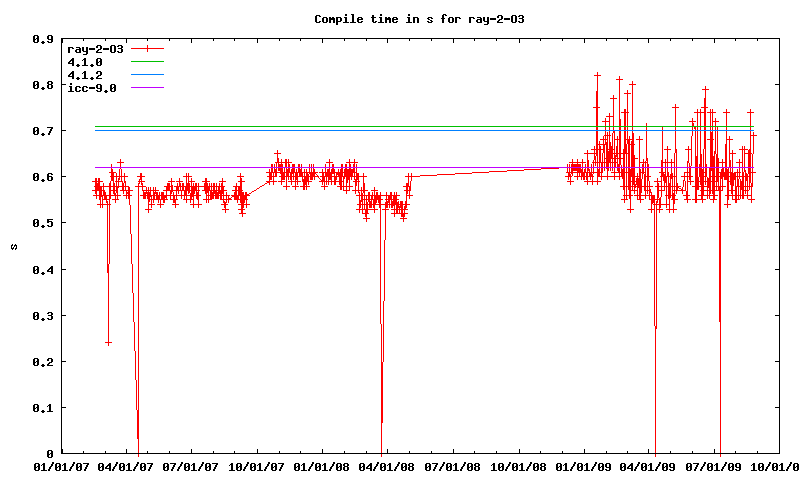Image resolution: width=800 pixels, height=480 pixels.
Task: Click the y-axis unit label 's'
Action: pyautogui.click(x=13, y=246)
